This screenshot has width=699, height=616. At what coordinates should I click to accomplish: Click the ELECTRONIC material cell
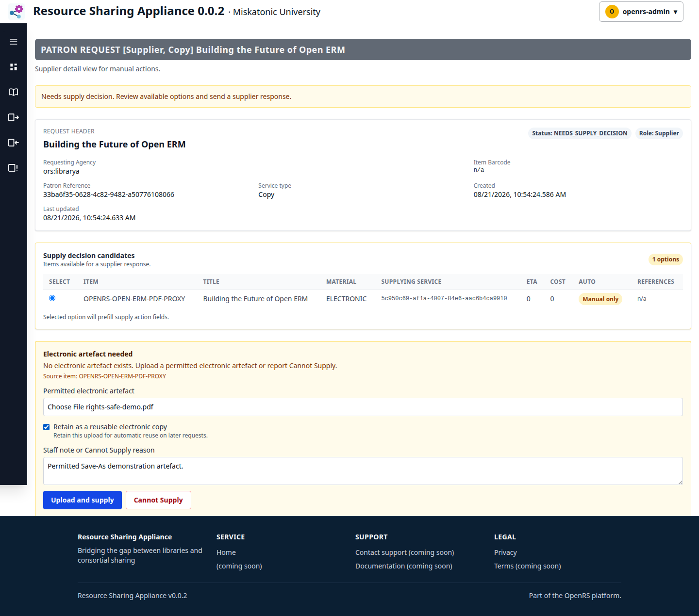(346, 299)
